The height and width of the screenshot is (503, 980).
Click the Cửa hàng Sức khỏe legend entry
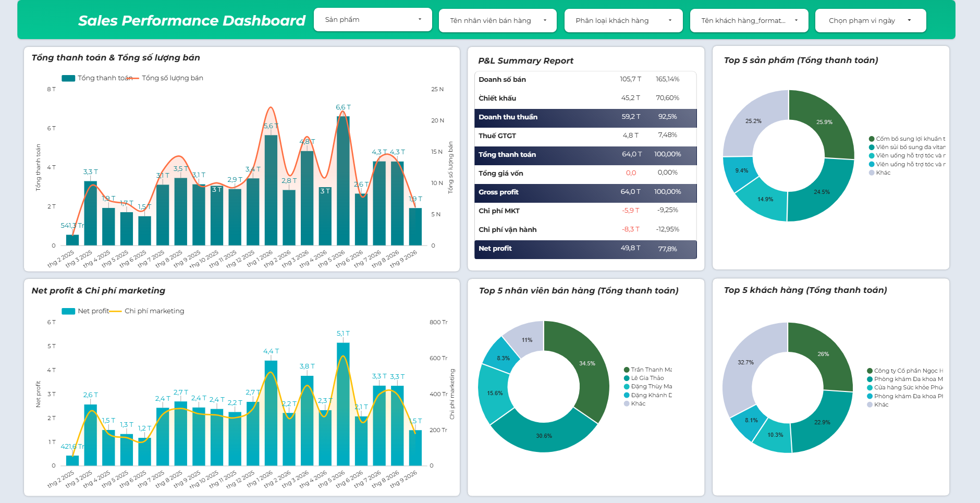905,387
